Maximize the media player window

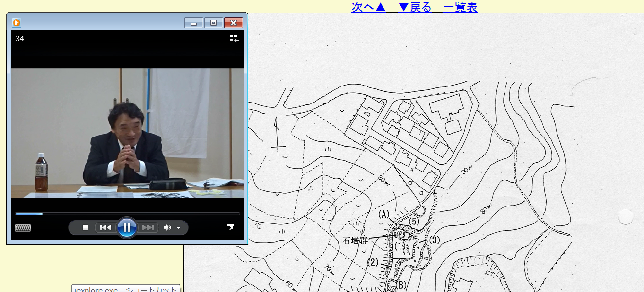point(213,23)
